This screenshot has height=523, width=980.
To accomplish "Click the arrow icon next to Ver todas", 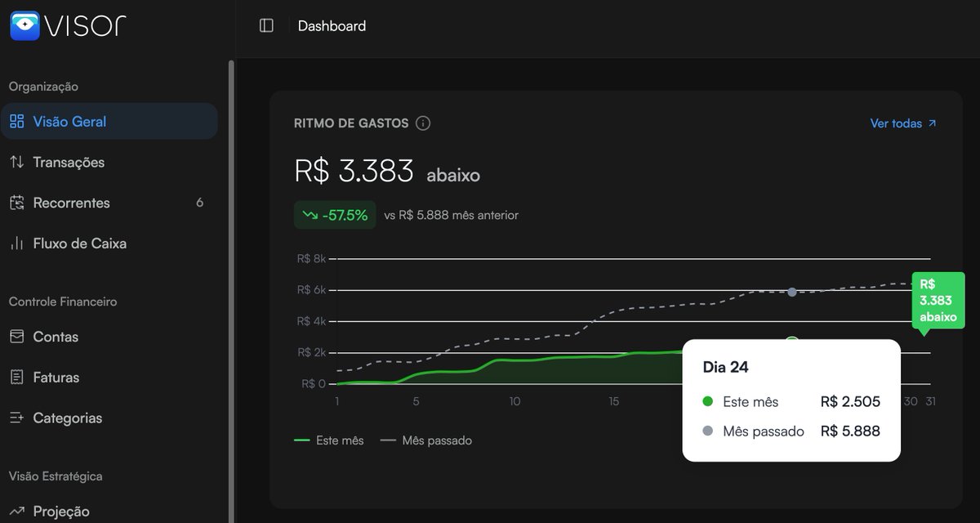I will (x=933, y=123).
